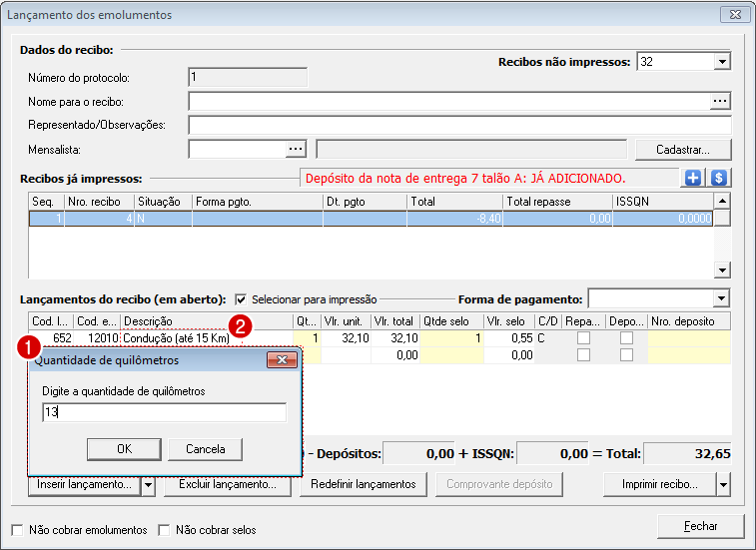Image resolution: width=756 pixels, height=550 pixels.
Task: Click the Qtde selo column header
Action: (x=451, y=321)
